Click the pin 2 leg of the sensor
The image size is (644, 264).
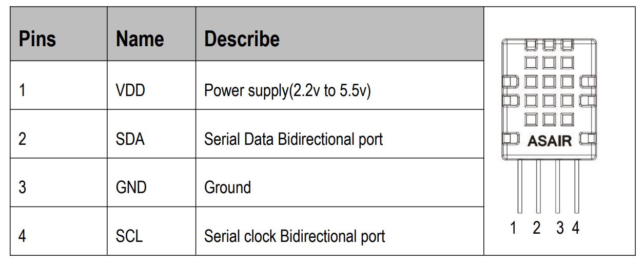[x=538, y=186]
